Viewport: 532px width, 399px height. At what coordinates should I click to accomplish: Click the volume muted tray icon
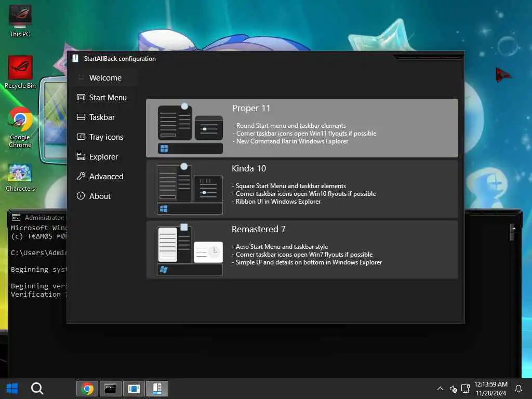[453, 389]
